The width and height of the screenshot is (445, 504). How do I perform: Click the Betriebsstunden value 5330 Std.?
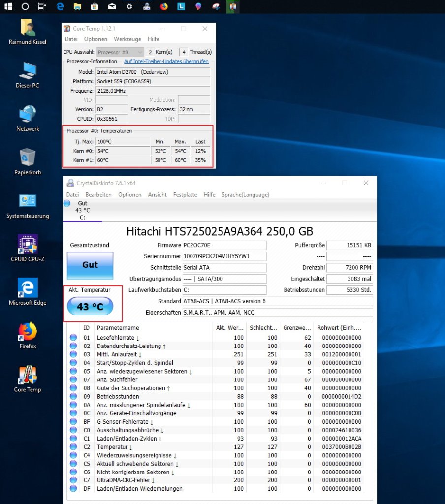(350, 290)
